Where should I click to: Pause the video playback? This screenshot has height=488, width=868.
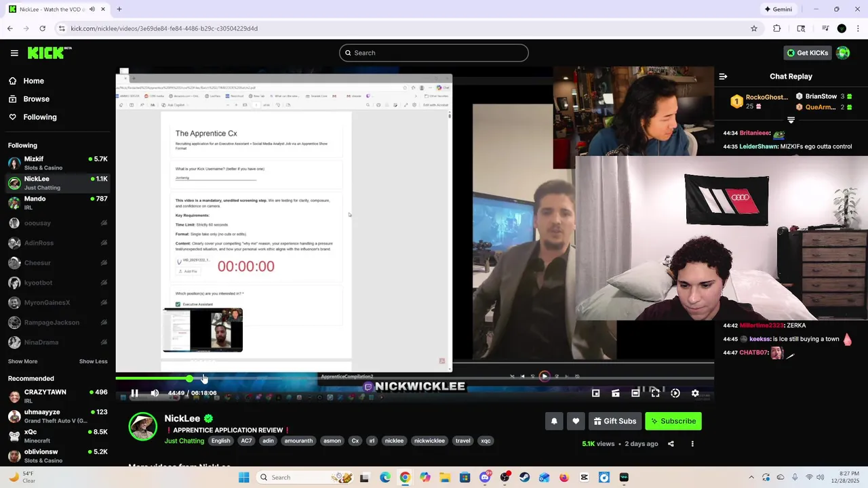134,393
